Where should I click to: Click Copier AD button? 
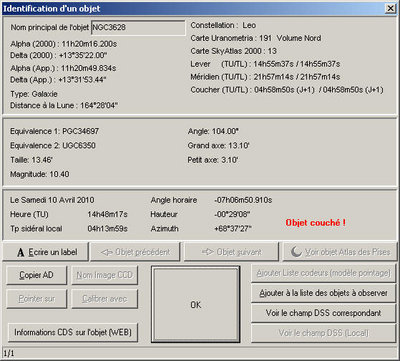tap(36, 275)
